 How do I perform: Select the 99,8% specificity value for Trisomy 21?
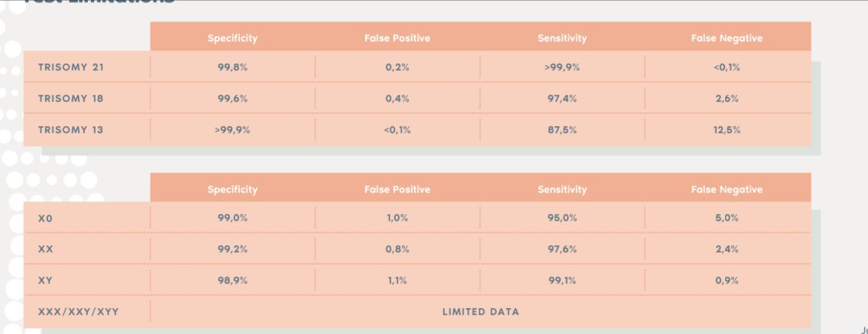pyautogui.click(x=232, y=67)
